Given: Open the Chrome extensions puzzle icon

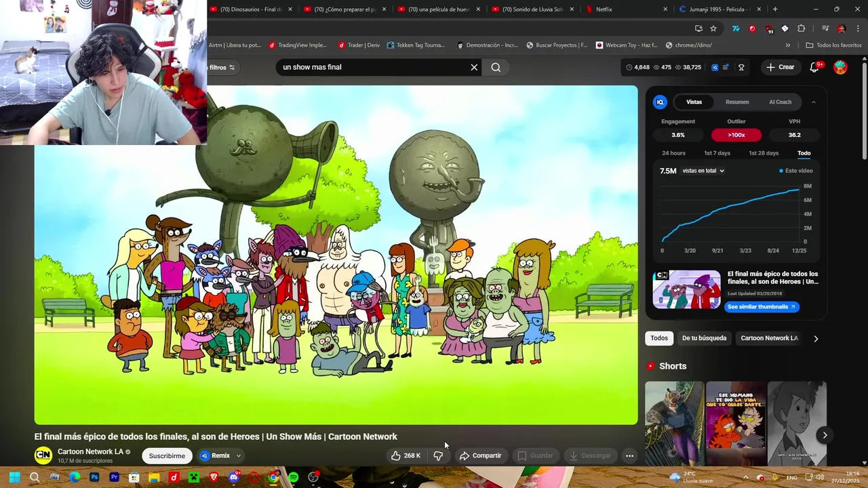Looking at the screenshot, I should pyautogui.click(x=802, y=28).
